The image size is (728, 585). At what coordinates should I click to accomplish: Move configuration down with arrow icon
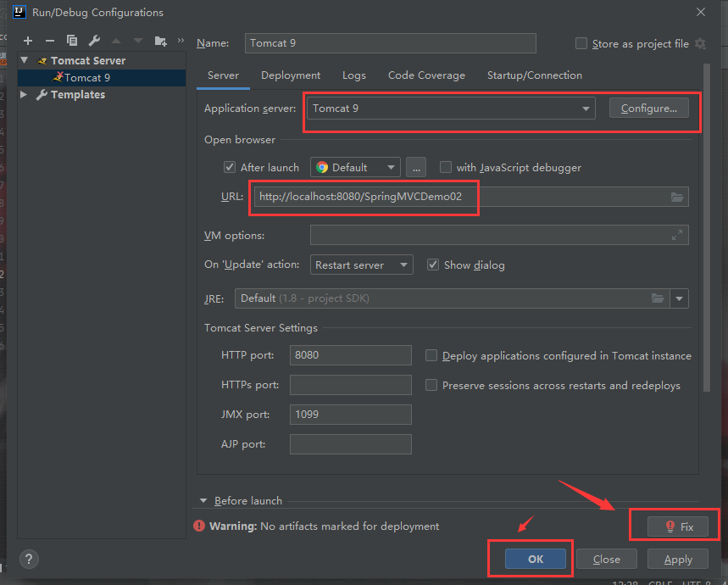pos(138,41)
